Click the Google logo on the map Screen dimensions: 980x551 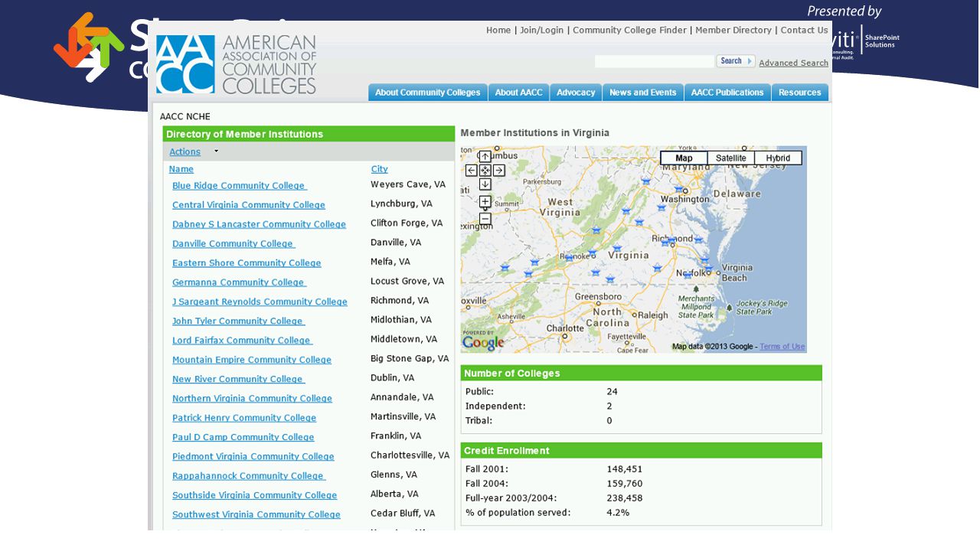[x=484, y=342]
